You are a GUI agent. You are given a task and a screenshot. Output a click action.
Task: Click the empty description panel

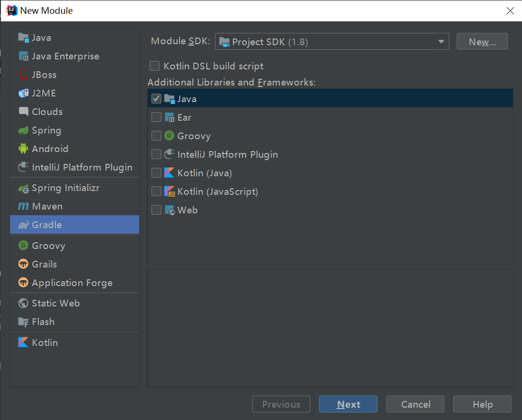[x=330, y=328]
